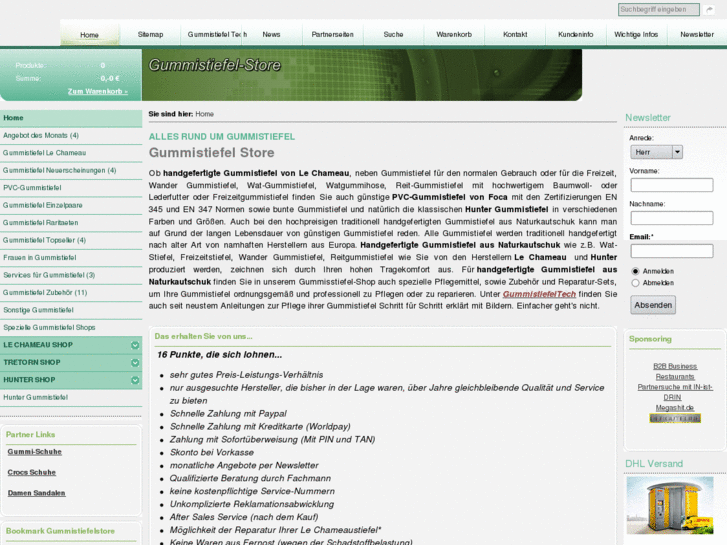Open Gummistiefel Topseller category
727x545 pixels.
pos(71,240)
